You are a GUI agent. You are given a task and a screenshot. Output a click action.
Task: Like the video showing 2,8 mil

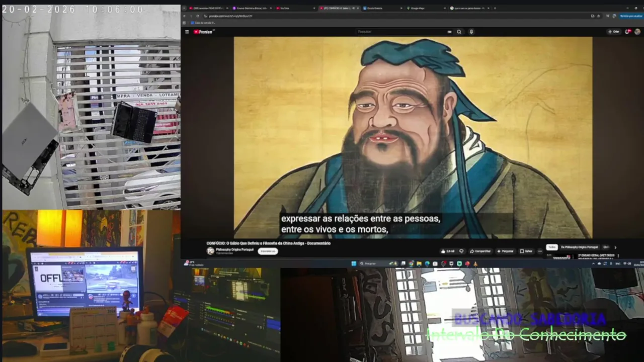click(x=447, y=251)
